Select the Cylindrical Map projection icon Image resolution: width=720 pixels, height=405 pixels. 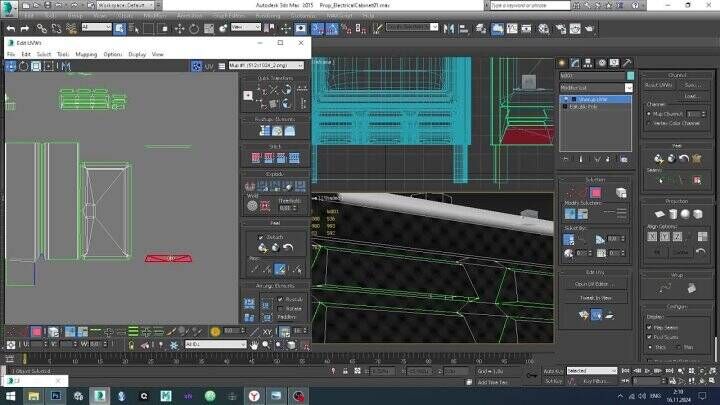click(673, 214)
